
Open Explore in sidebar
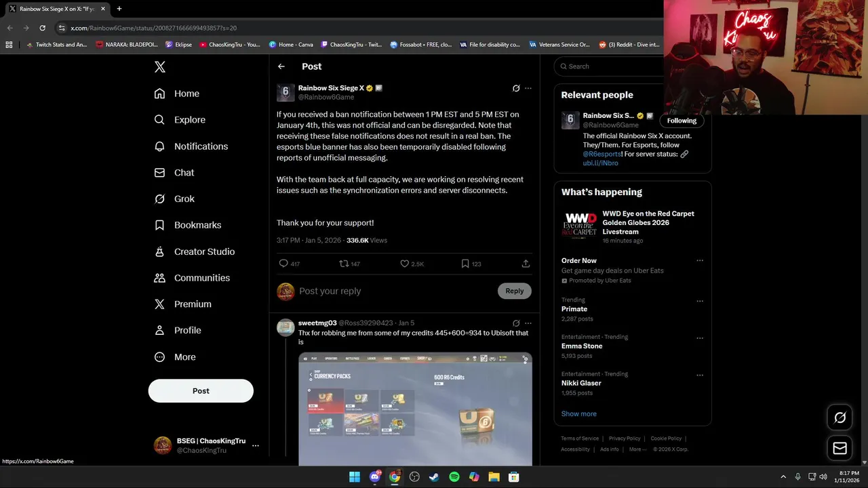point(180,120)
